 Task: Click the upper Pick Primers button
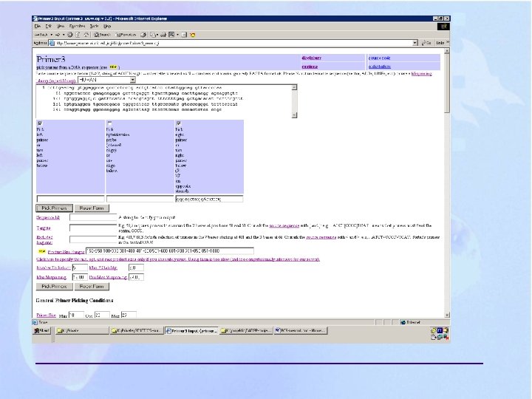54,208
